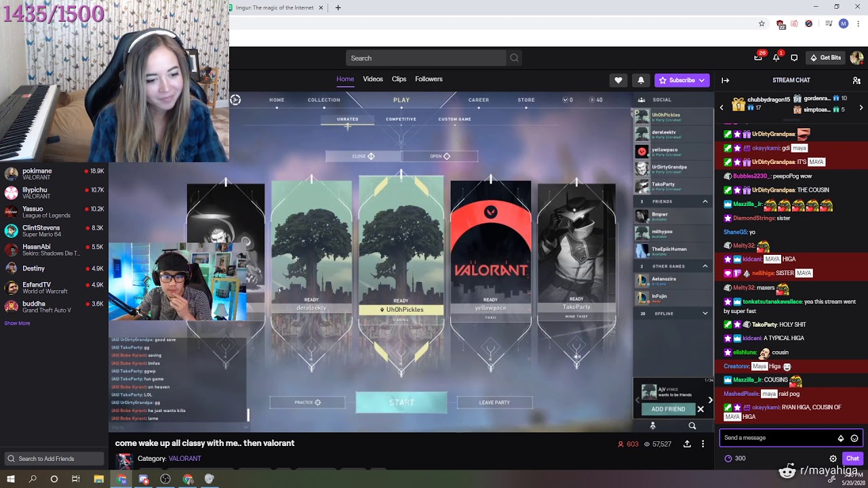The width and height of the screenshot is (868, 488).
Task: Click the PRACTICE button
Action: point(308,403)
